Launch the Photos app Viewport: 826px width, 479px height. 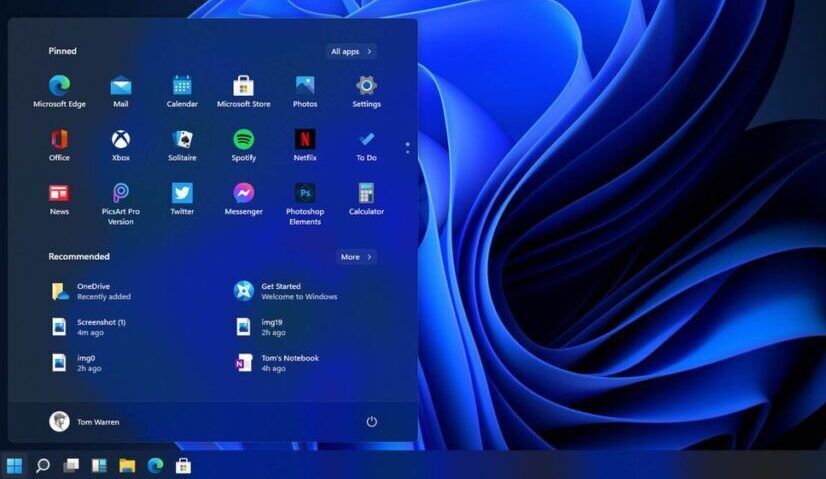point(305,92)
